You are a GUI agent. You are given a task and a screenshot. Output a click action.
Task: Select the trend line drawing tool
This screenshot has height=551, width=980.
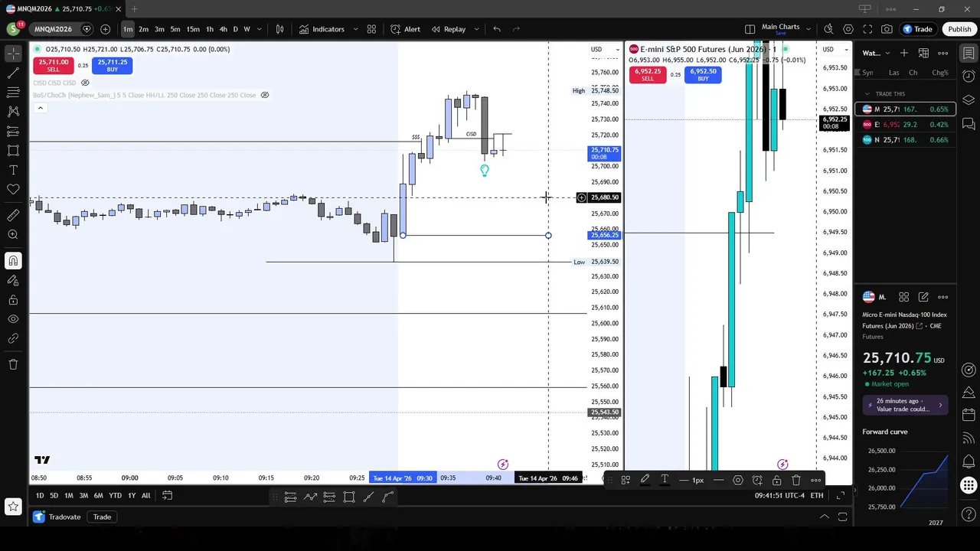tap(13, 73)
